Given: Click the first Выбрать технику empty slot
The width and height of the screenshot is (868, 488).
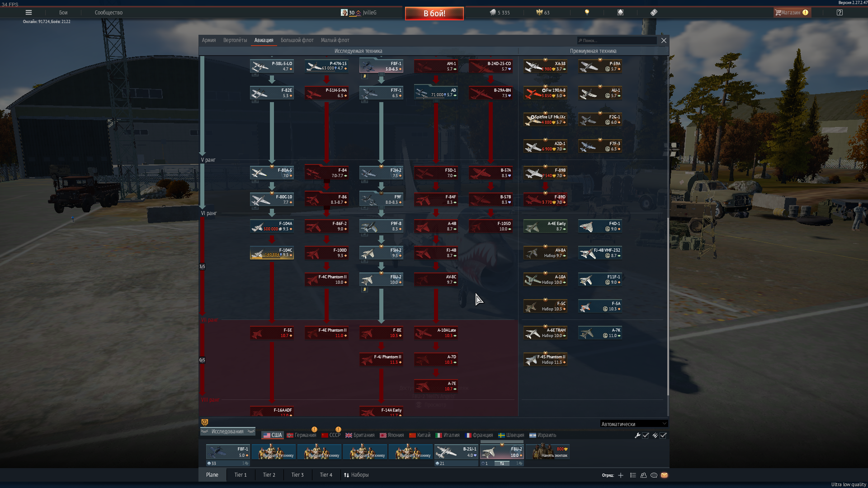Looking at the screenshot, I should [x=274, y=452].
